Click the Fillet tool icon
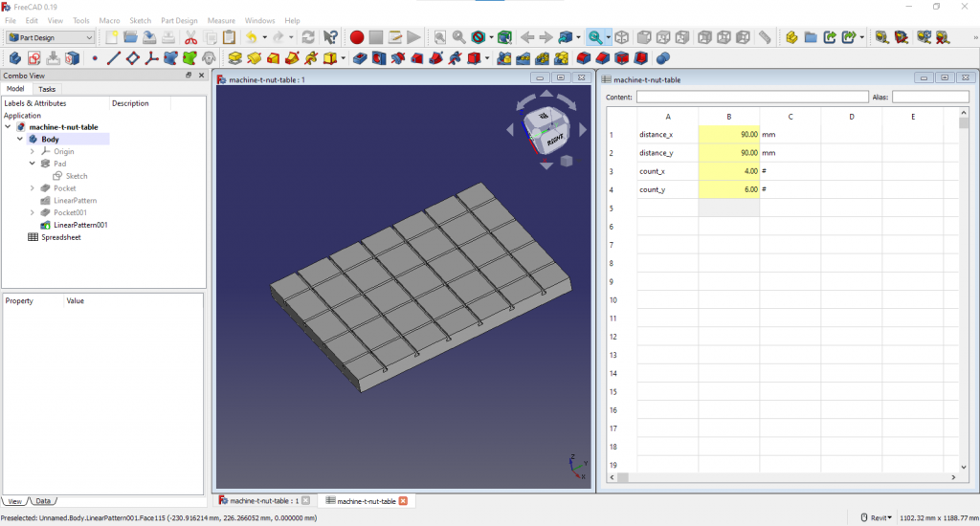This screenshot has height=526, width=980. click(584, 58)
